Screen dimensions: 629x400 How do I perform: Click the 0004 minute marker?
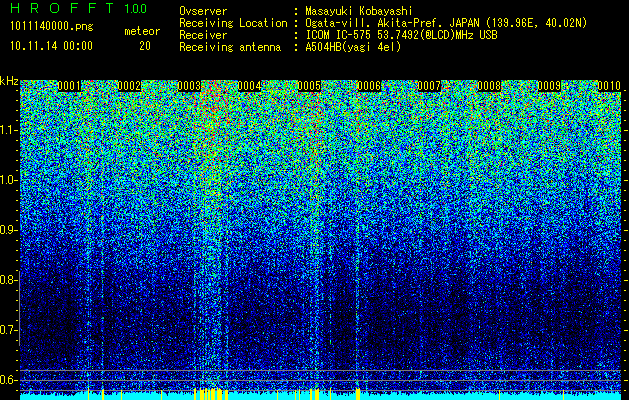pyautogui.click(x=250, y=86)
